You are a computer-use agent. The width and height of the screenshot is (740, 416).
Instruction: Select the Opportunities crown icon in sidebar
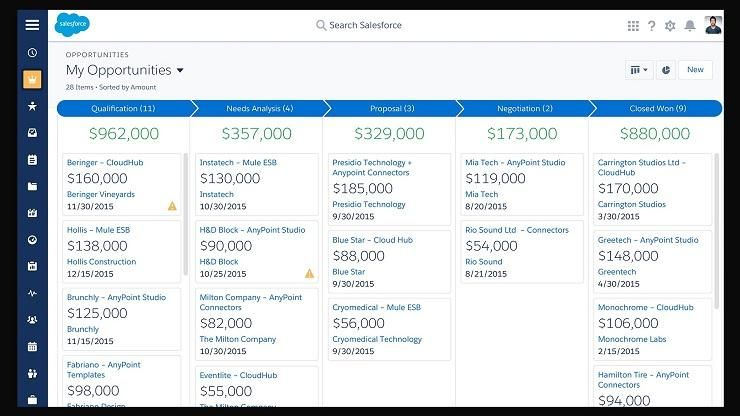click(x=32, y=79)
